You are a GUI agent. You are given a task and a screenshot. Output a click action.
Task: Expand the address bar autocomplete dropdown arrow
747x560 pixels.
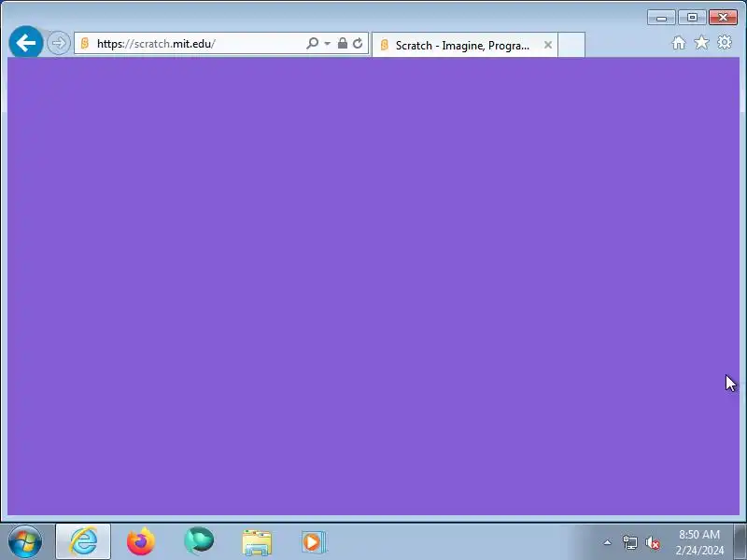(x=328, y=43)
